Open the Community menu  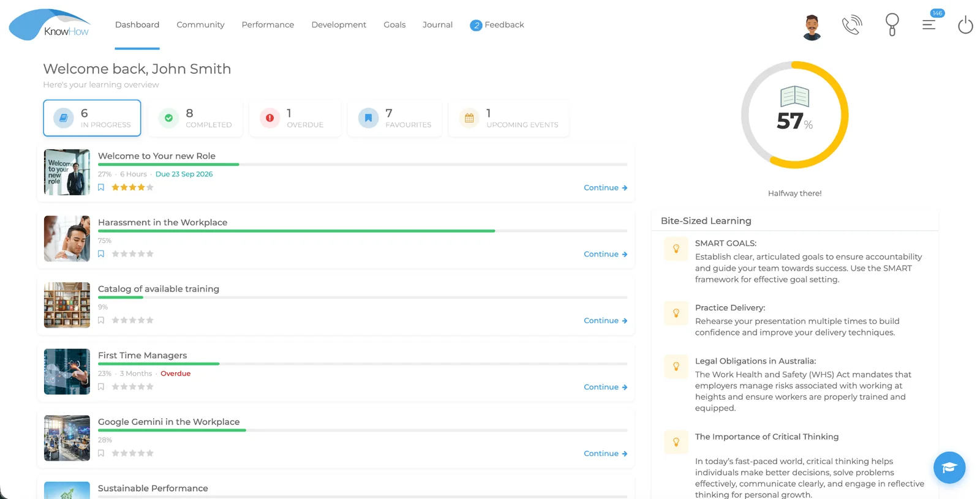point(200,24)
